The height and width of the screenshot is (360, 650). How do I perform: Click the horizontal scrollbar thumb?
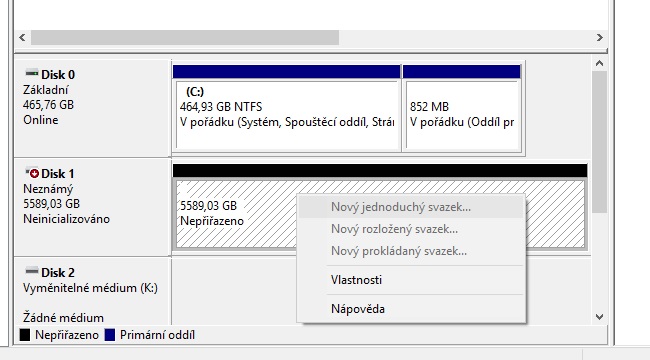click(x=185, y=38)
